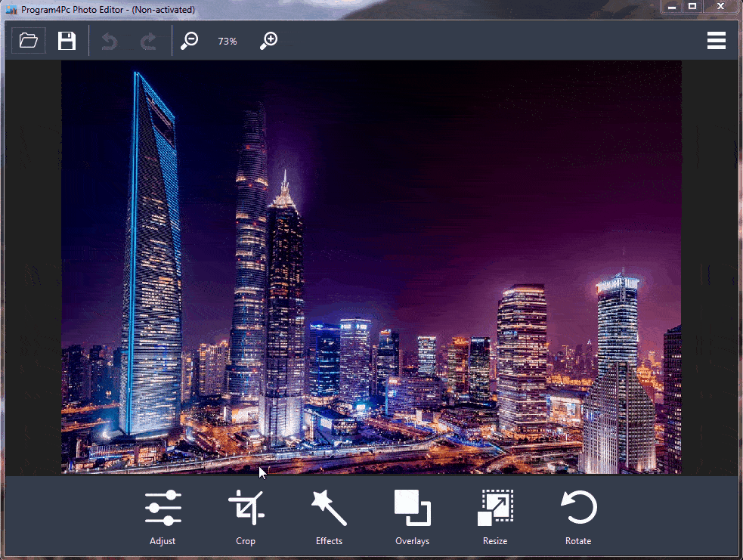Screen dimensions: 743x560
Task: Save the current photo
Action: (x=67, y=40)
